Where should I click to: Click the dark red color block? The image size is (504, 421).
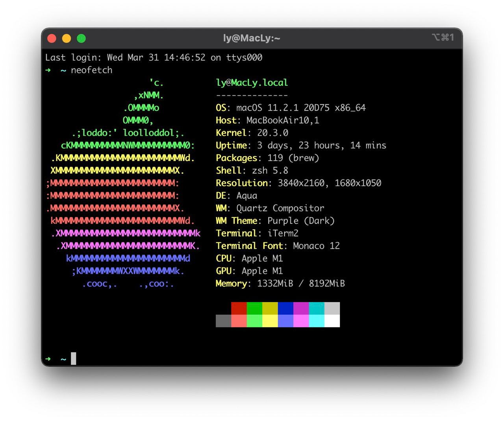(x=239, y=308)
